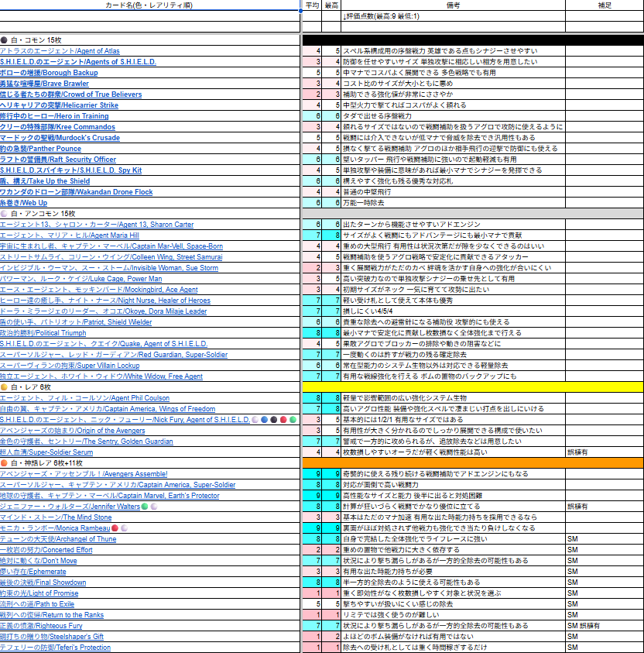Click the red dot beside Monica Rambeau
The image size is (644, 653).
(115, 528)
